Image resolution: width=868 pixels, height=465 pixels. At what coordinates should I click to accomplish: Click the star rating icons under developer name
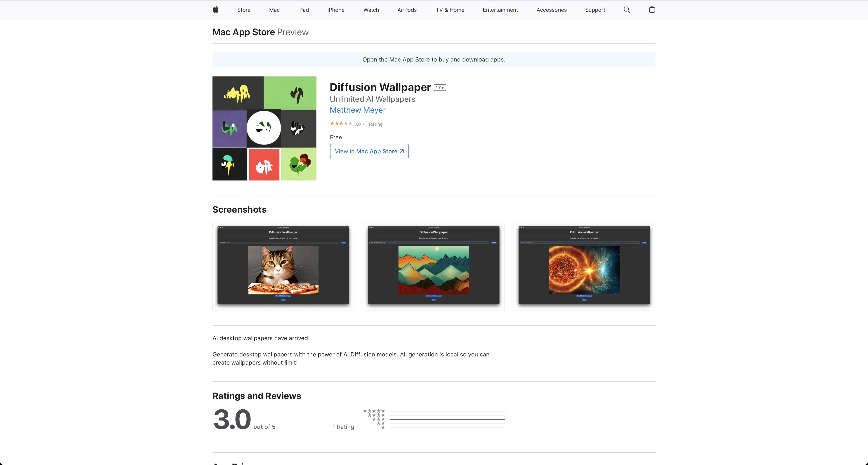341,124
